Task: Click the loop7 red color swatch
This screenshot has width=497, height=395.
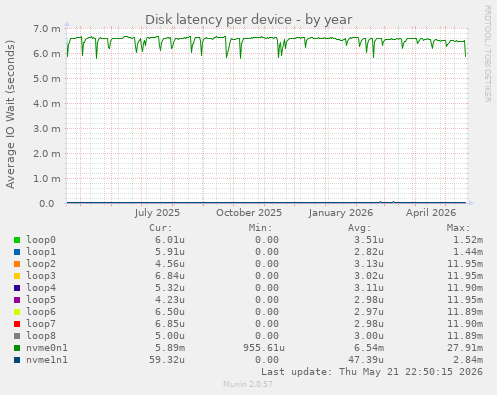Action: [17, 324]
